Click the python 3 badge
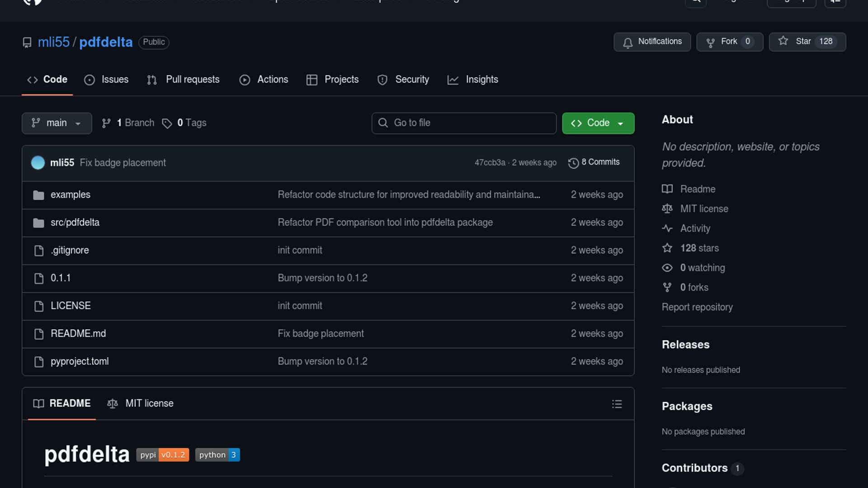 point(217,455)
